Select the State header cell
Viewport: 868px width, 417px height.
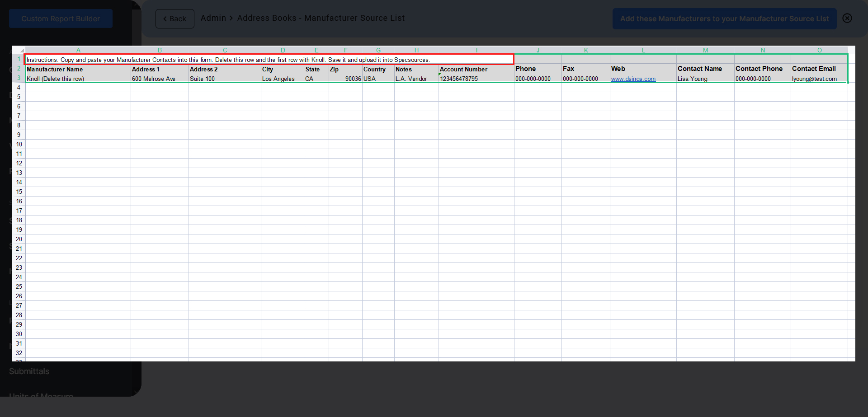click(x=316, y=69)
